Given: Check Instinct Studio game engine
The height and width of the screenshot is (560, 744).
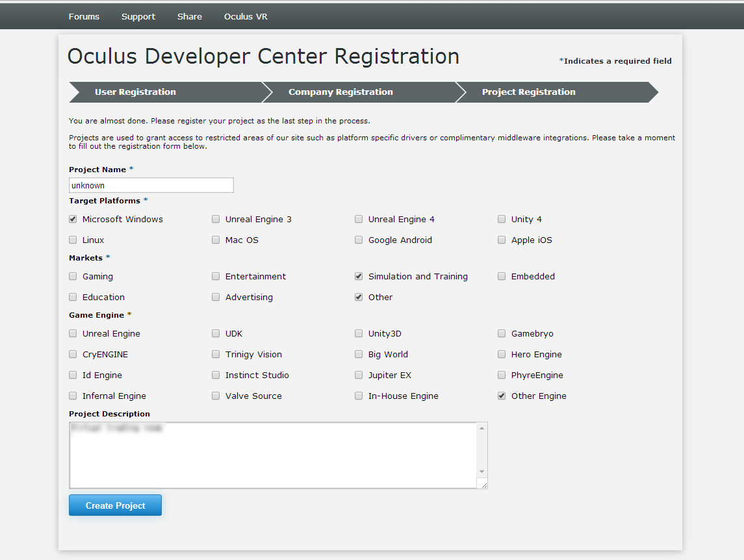Looking at the screenshot, I should 216,375.
